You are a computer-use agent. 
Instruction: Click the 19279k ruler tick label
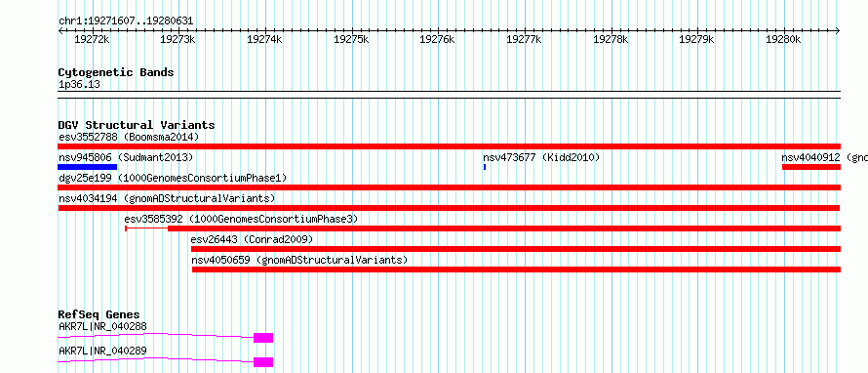click(697, 39)
